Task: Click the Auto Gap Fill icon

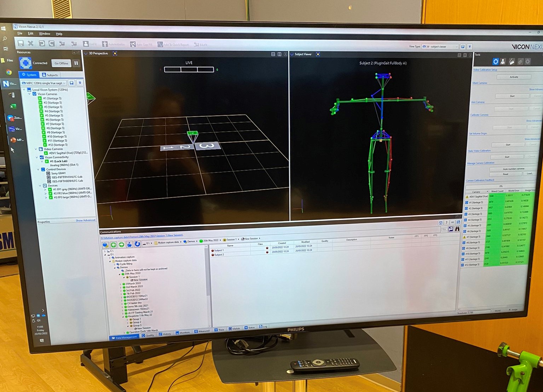Action: pyautogui.click(x=133, y=45)
